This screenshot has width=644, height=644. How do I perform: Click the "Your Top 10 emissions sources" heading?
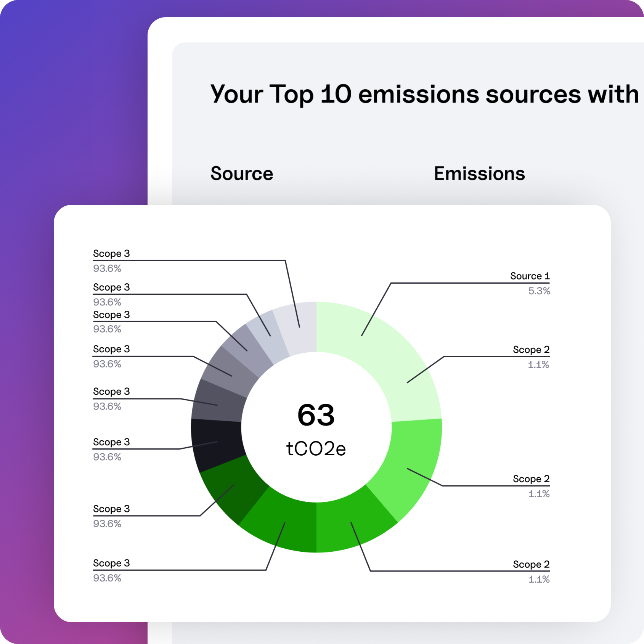424,94
